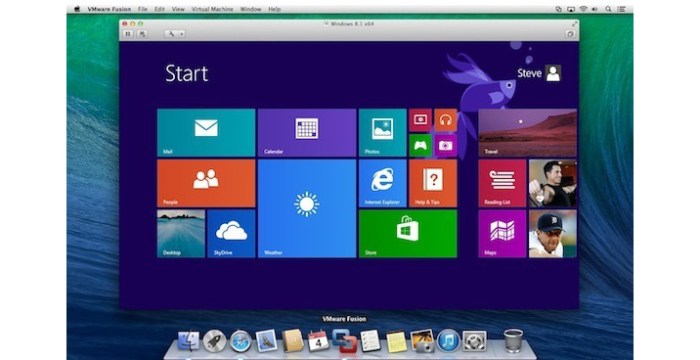Open the Maps tile

click(x=502, y=234)
